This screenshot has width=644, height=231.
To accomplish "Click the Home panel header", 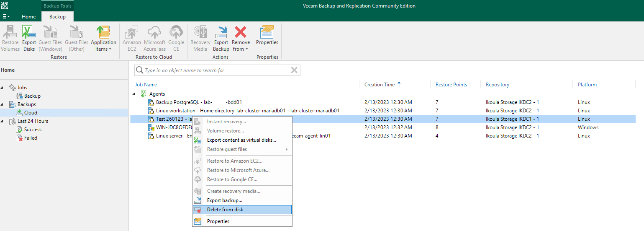I will [8, 70].
